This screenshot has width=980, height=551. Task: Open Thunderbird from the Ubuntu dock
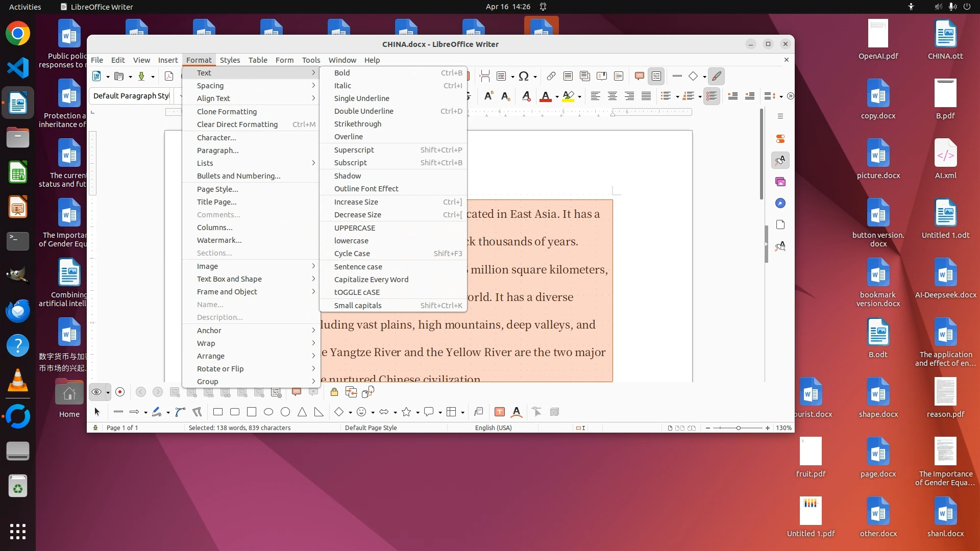(18, 311)
